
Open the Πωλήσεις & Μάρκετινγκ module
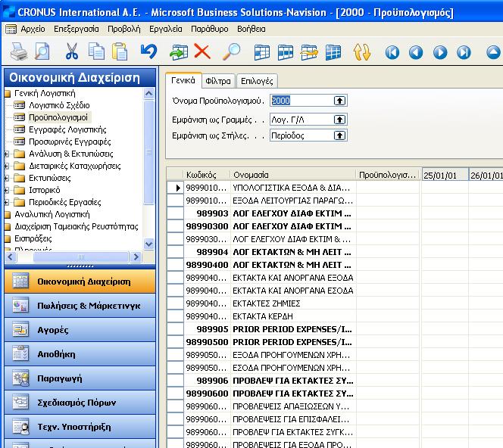click(x=80, y=306)
